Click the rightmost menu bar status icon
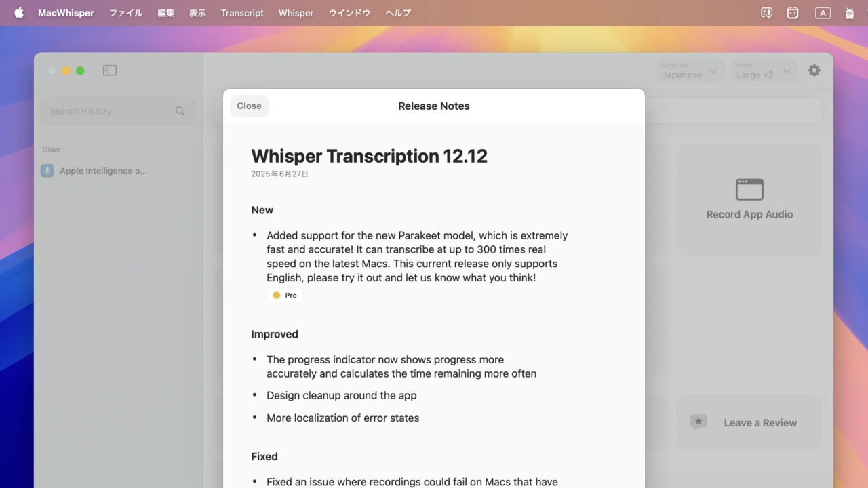Viewport: 868px width, 488px height. (x=850, y=13)
